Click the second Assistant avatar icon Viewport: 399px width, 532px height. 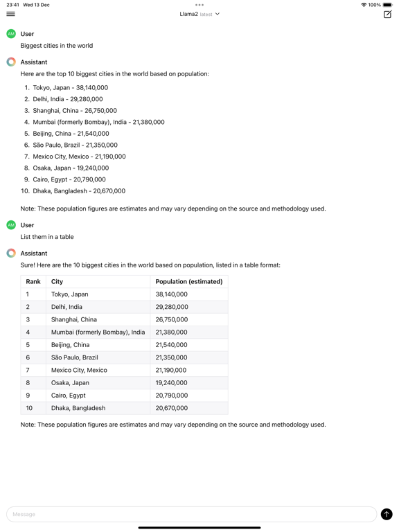(11, 253)
